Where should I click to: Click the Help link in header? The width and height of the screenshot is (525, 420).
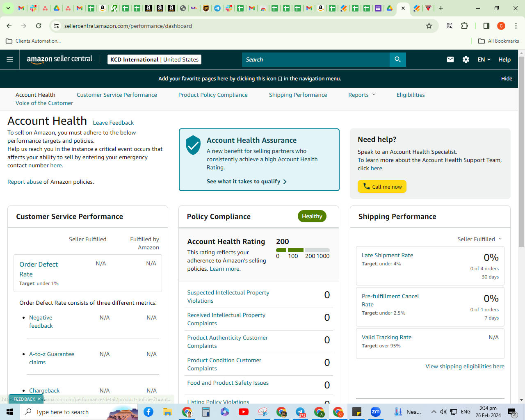tap(504, 59)
